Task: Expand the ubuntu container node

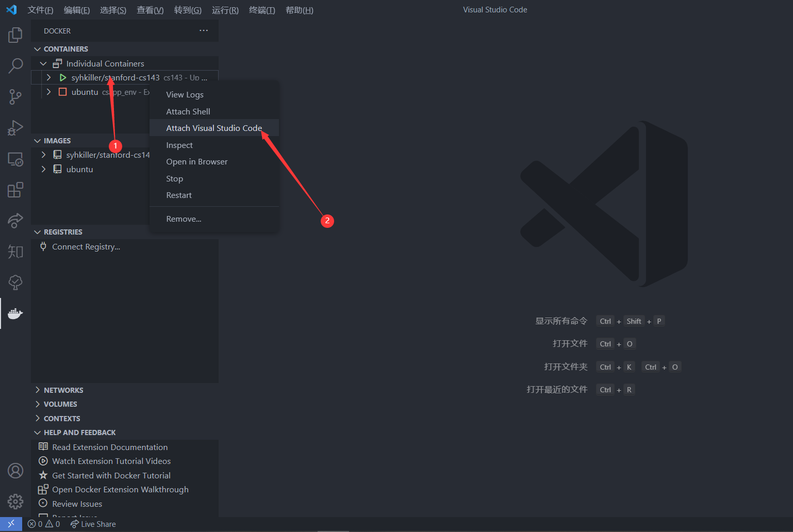Action: tap(48, 92)
